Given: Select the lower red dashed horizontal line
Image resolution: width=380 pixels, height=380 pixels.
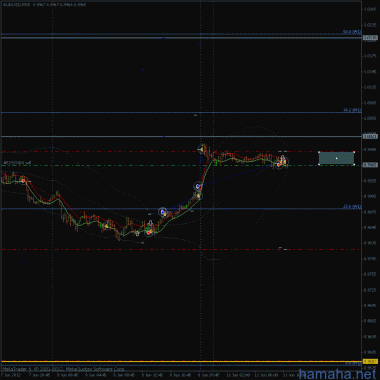Looking at the screenshot, I should point(181,250).
